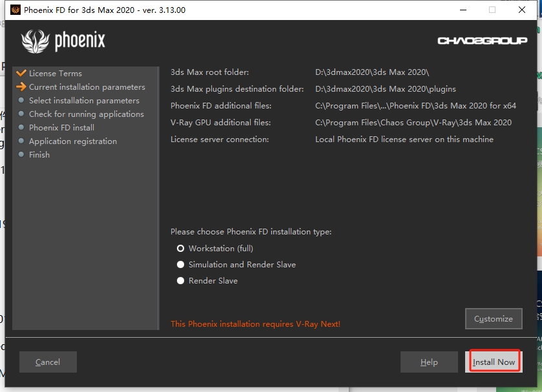Click the Phoenix logo in header
This screenshot has width=542, height=392.
pos(63,41)
